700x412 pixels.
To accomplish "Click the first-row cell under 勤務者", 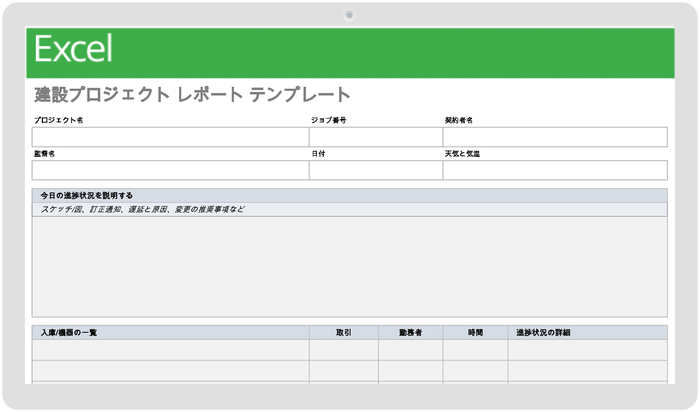I will coord(411,350).
